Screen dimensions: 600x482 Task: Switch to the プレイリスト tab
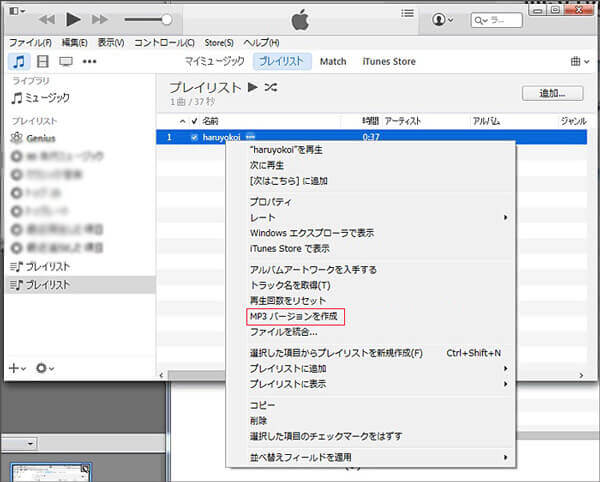[282, 61]
